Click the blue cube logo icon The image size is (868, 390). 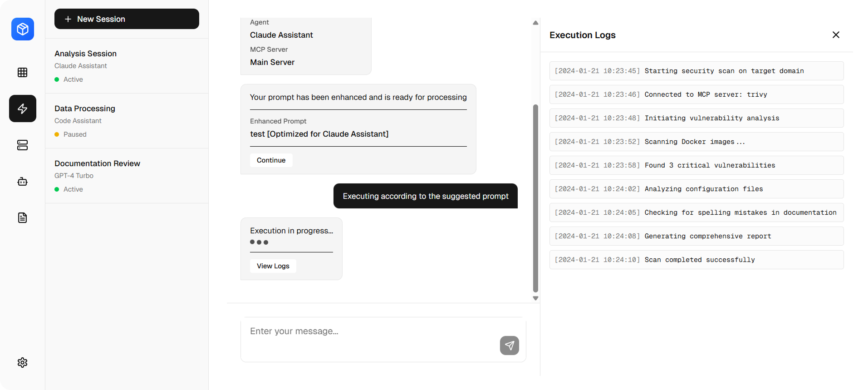[23, 29]
